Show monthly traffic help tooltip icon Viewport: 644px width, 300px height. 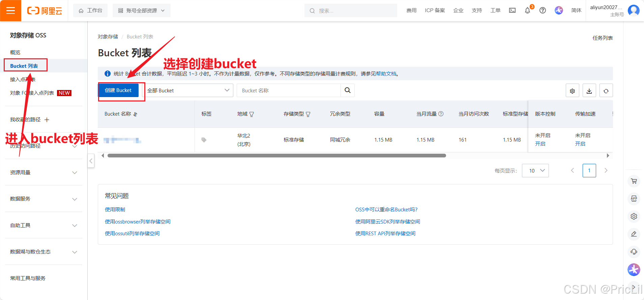click(x=441, y=114)
